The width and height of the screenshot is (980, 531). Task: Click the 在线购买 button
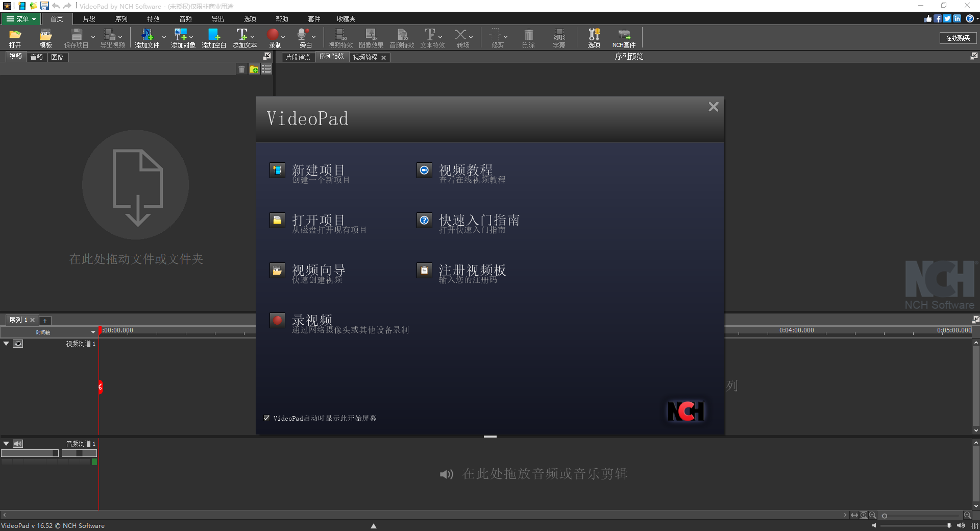coord(958,38)
